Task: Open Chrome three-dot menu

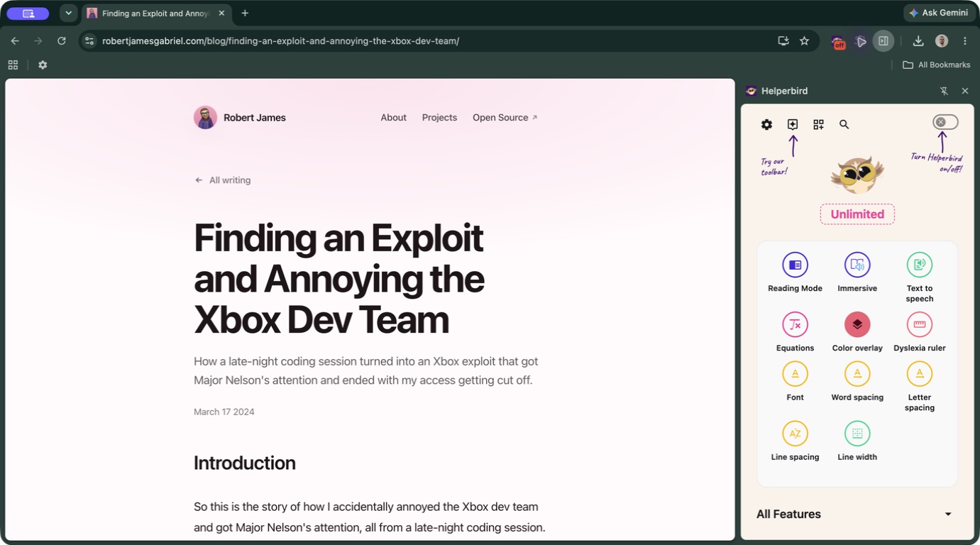Action: 965,41
